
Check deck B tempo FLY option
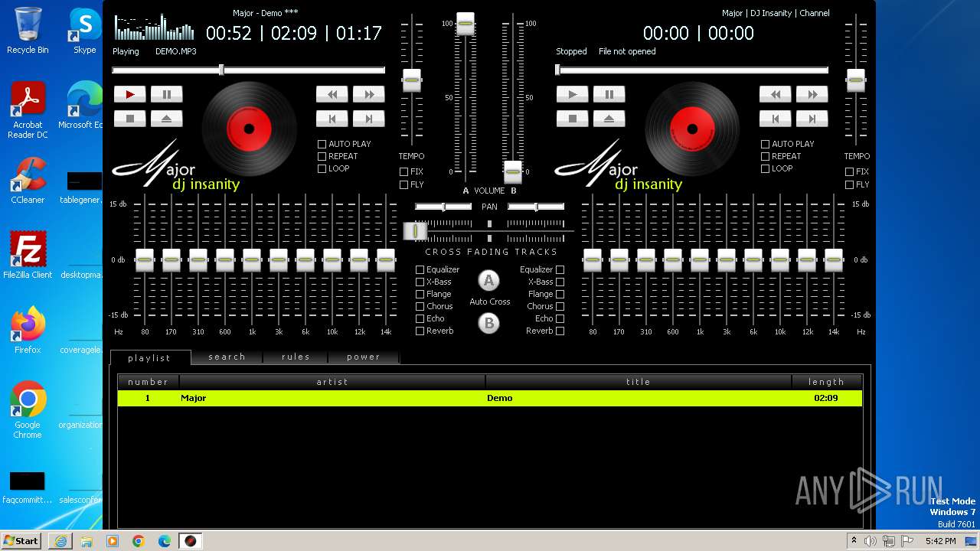pos(849,184)
